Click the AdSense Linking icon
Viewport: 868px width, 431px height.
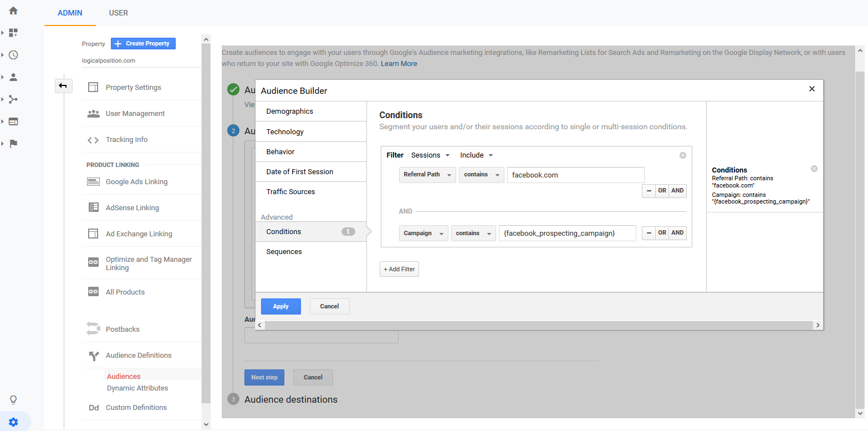click(93, 207)
